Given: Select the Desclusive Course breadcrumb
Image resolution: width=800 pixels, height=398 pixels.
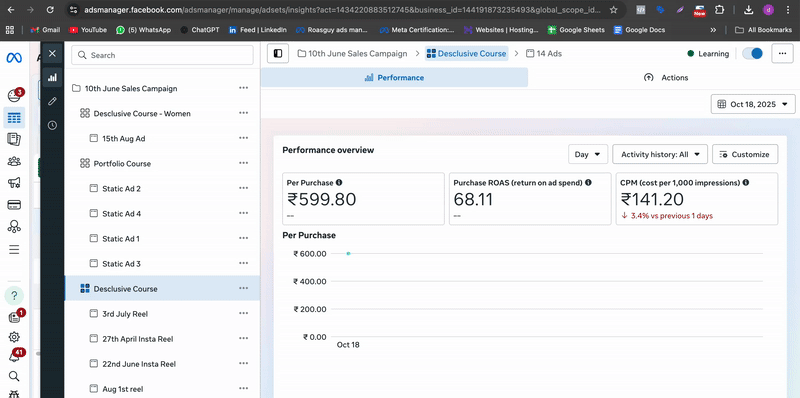Looking at the screenshot, I should pyautogui.click(x=466, y=54).
